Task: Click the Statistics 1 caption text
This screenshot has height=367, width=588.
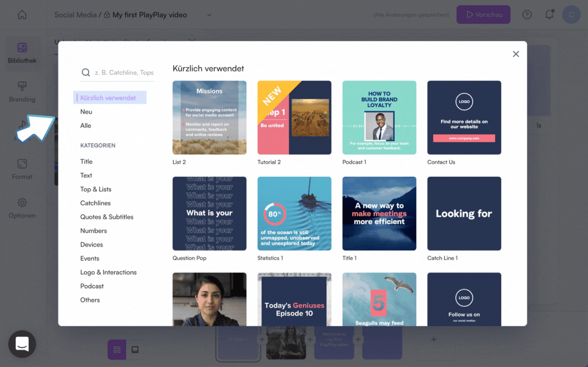Action: (270, 258)
